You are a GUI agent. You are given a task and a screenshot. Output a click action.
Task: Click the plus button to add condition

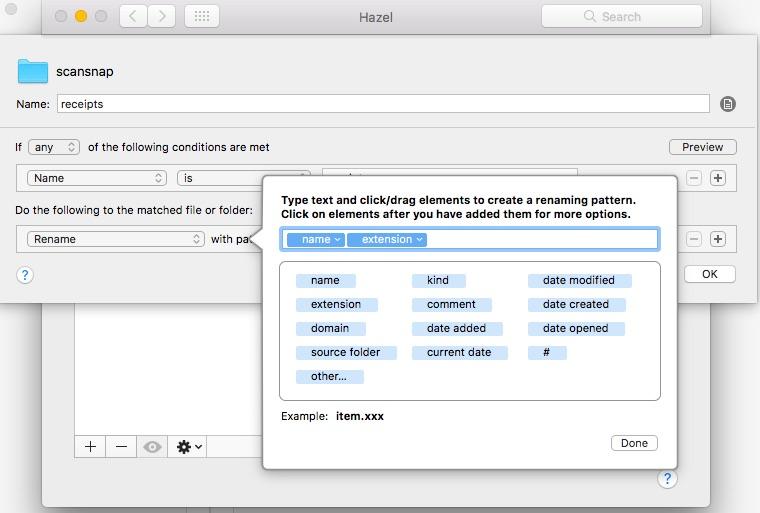click(x=717, y=178)
